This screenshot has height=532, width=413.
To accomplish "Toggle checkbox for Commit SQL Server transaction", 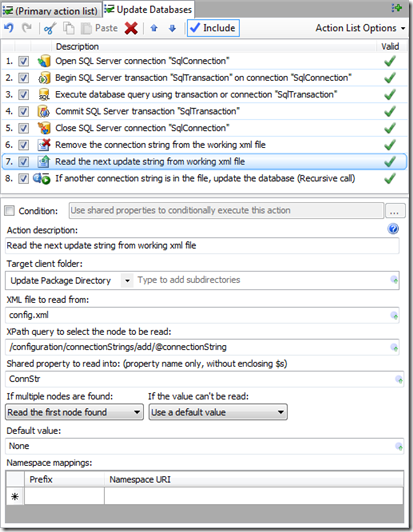I will (x=23, y=112).
